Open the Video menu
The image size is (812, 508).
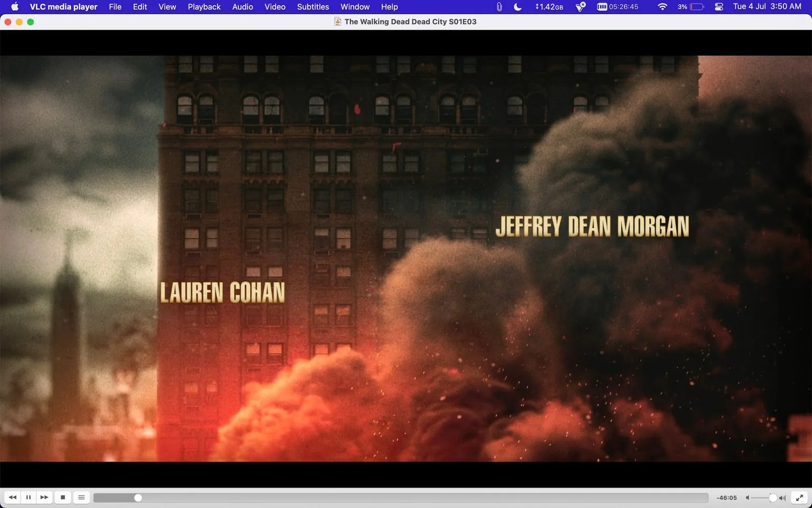pos(275,7)
